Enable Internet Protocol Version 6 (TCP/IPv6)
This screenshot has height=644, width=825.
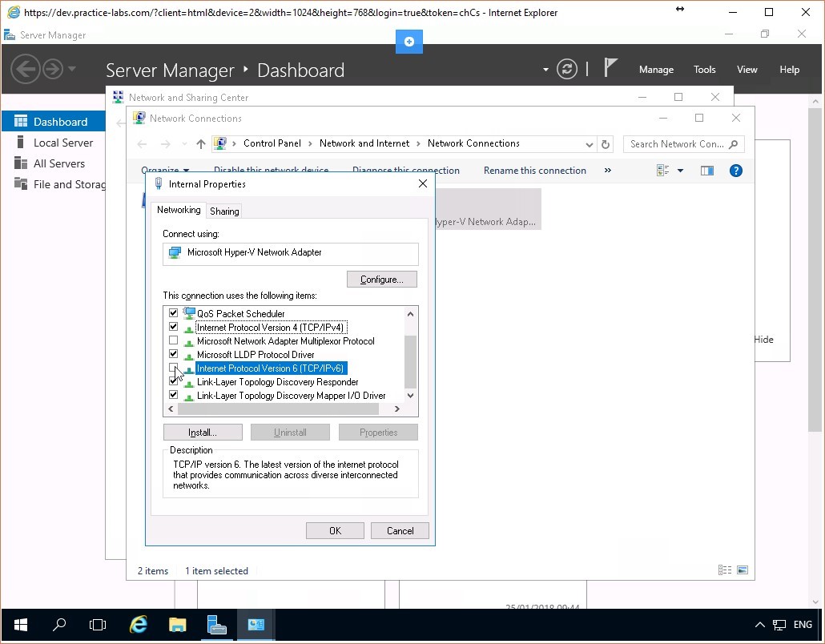[x=174, y=368]
